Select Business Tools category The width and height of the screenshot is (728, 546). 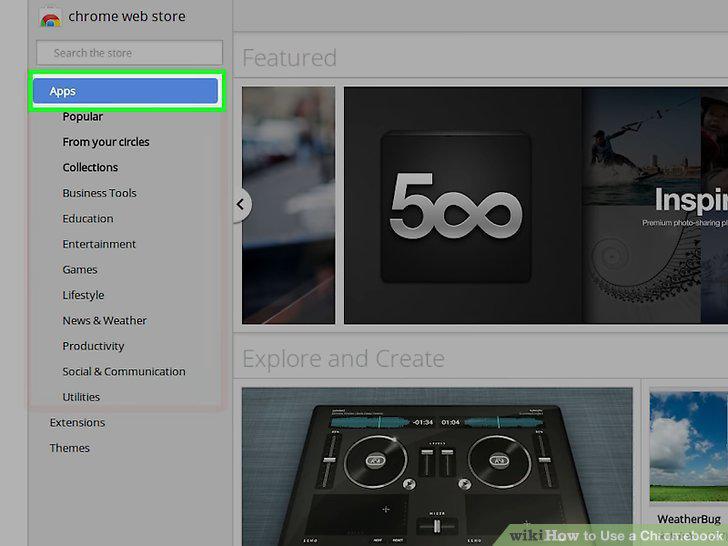point(99,193)
